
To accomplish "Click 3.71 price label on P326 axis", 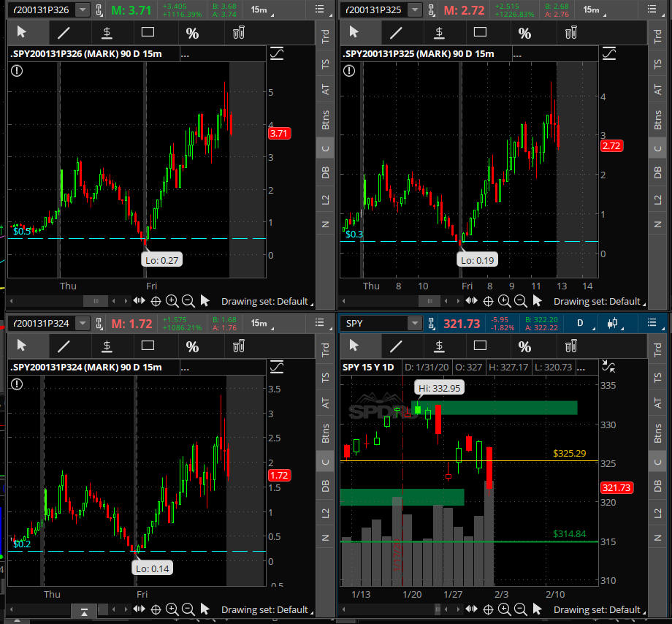I will tap(280, 133).
